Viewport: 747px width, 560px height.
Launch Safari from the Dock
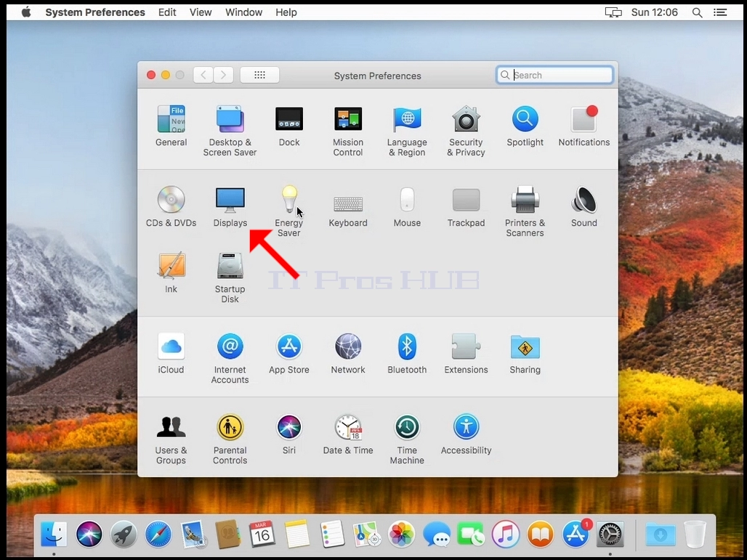click(x=158, y=534)
